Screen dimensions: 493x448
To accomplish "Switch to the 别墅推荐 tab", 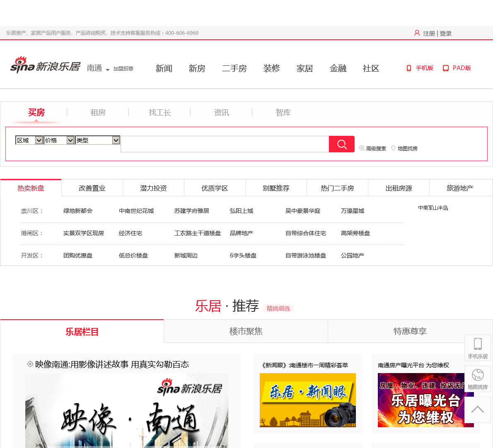I will 276,188.
